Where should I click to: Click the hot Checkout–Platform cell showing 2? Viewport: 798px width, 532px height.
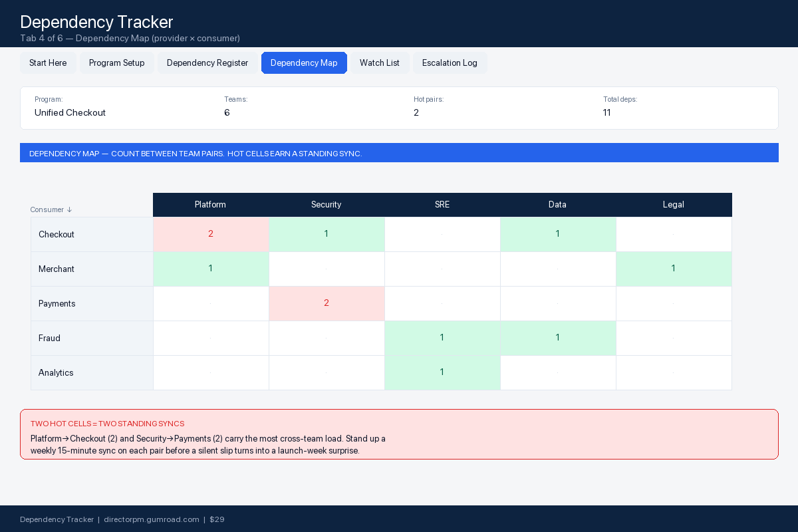[x=211, y=235]
